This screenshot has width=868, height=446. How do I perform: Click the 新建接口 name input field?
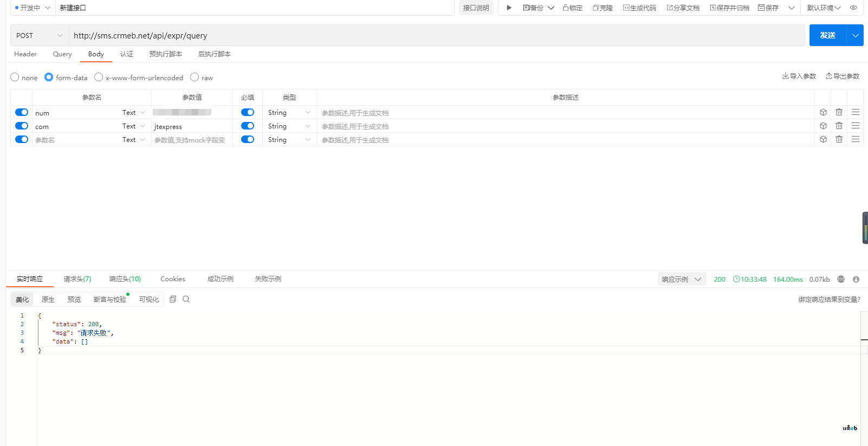255,8
